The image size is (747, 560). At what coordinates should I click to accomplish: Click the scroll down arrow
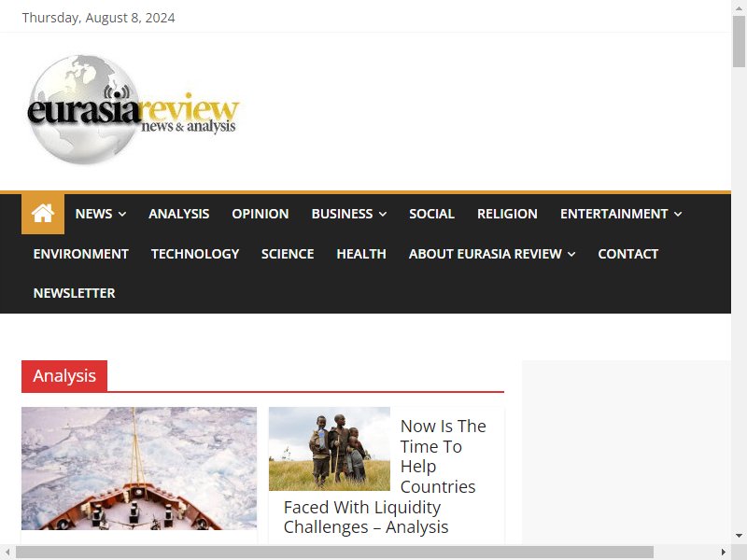(x=739, y=536)
